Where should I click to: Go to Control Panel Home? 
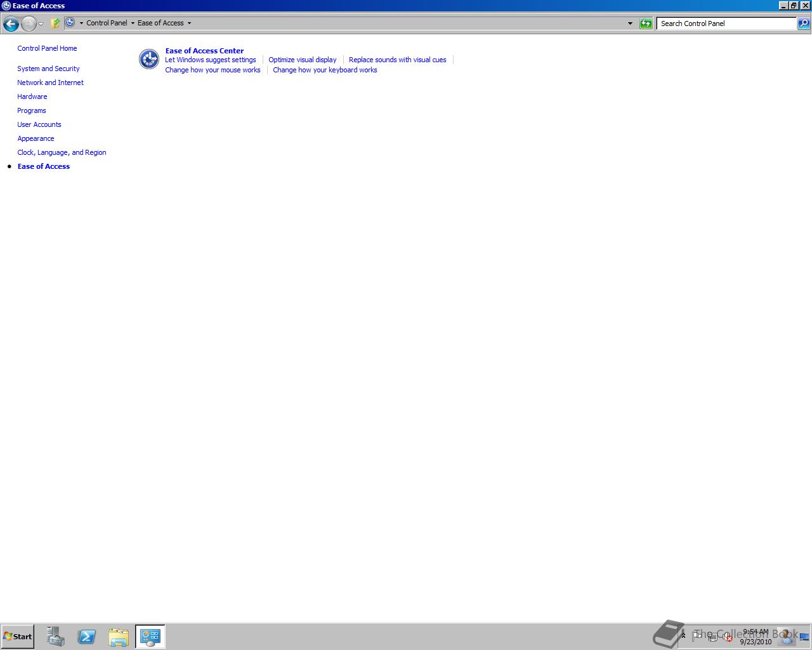coord(47,48)
